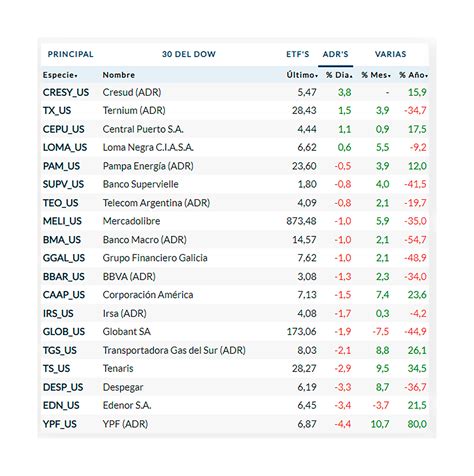Click YPF monthly change 10,7
Screen dimensions: 474x476
click(380, 424)
